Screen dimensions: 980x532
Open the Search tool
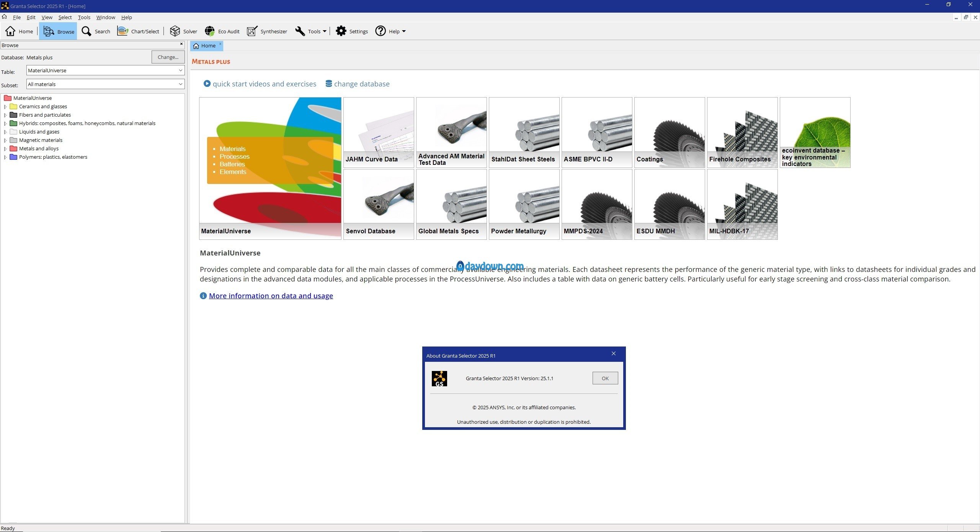click(x=96, y=31)
